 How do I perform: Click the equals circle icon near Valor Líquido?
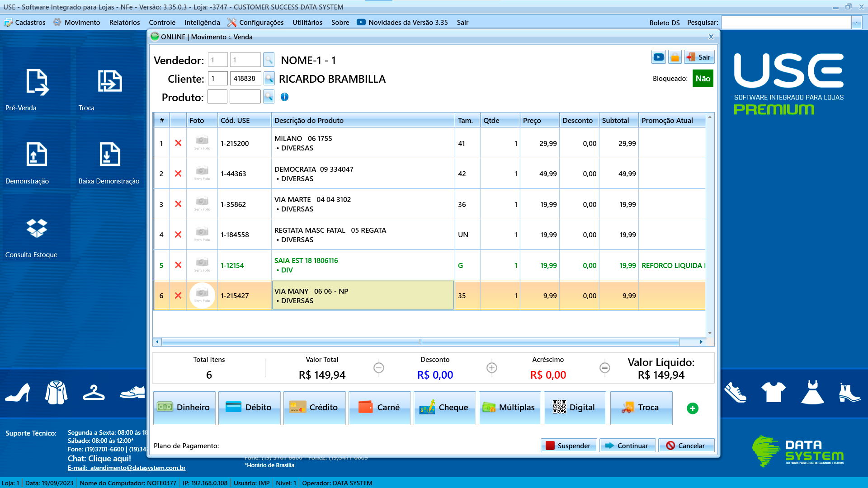coord(605,368)
